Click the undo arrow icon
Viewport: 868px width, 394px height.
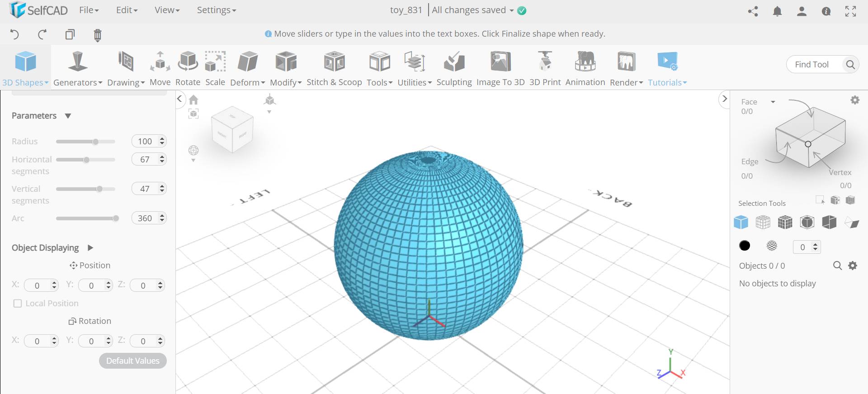point(14,35)
